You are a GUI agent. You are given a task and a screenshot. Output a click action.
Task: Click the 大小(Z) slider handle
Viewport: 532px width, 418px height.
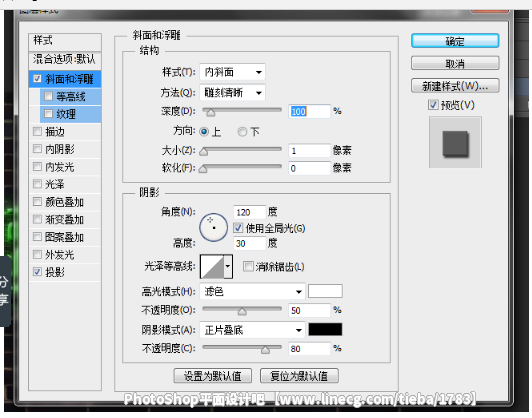point(204,152)
